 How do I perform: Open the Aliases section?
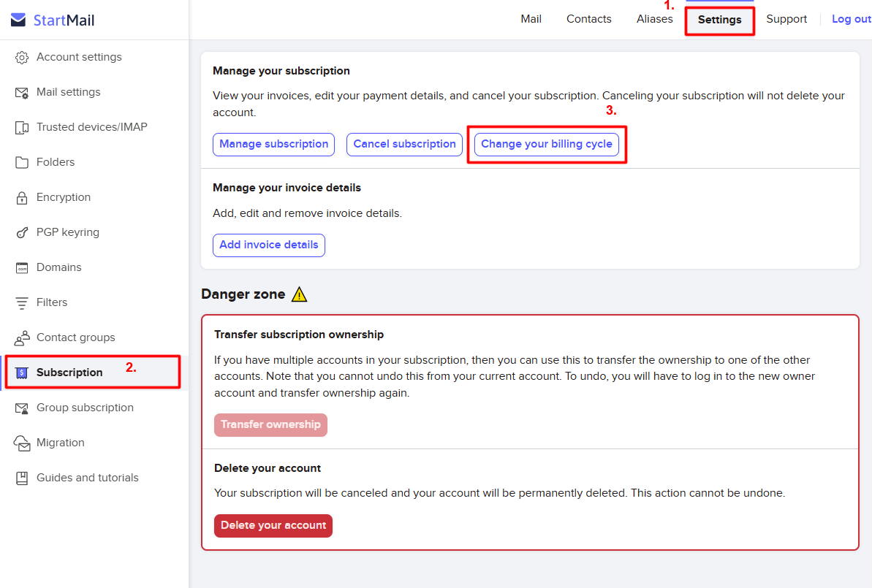654,18
